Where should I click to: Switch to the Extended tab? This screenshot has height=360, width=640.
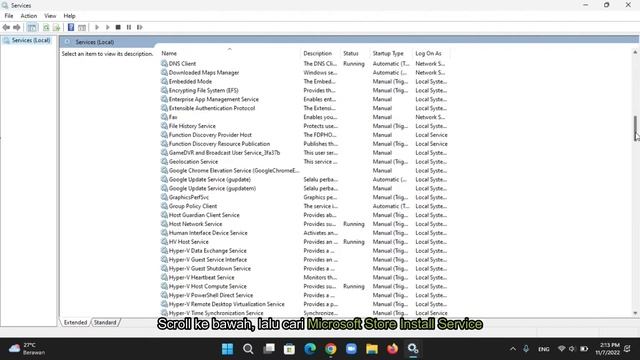click(76, 322)
